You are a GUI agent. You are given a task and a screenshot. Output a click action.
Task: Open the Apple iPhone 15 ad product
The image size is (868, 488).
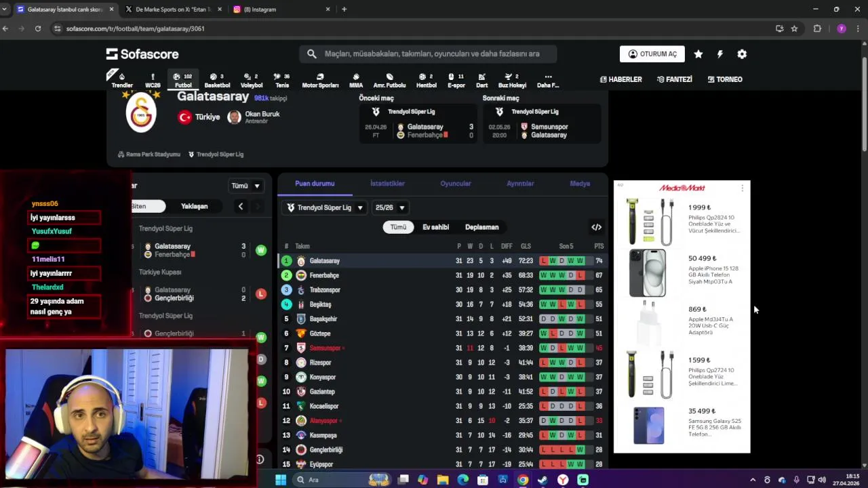[x=682, y=272]
